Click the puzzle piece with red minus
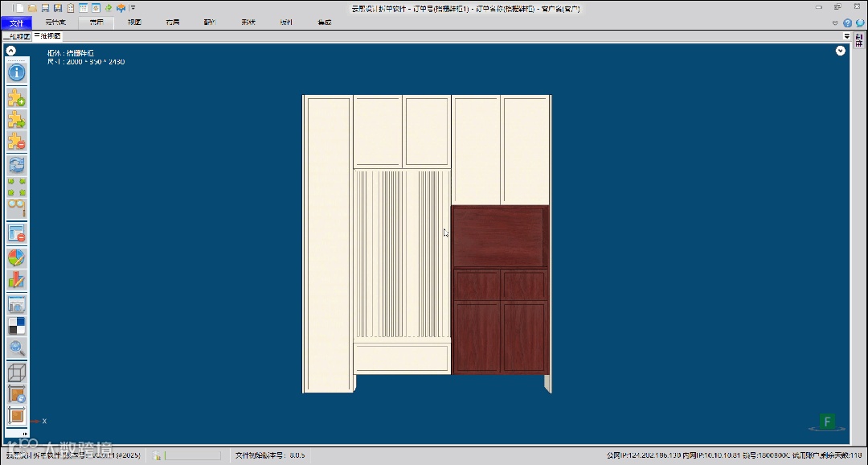868x465 pixels. tap(17, 142)
